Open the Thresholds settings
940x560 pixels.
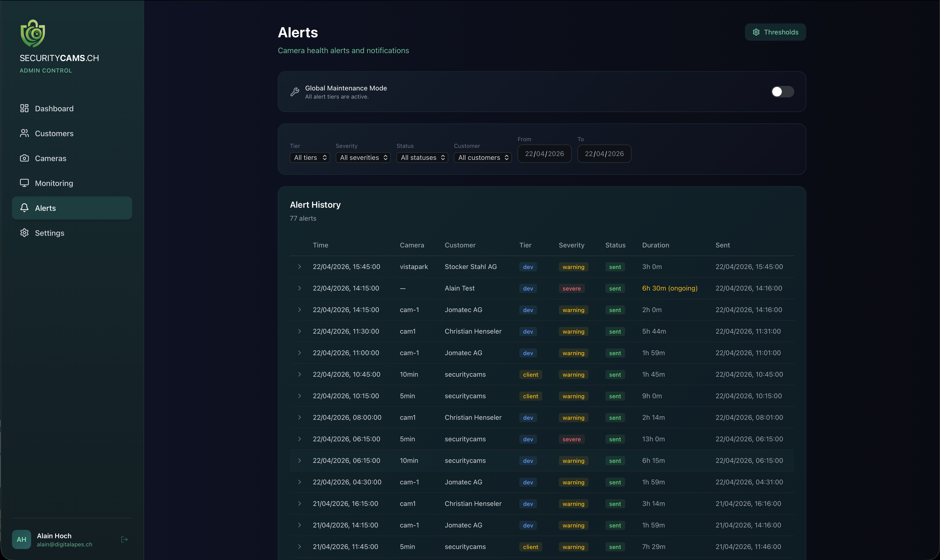pyautogui.click(x=775, y=32)
